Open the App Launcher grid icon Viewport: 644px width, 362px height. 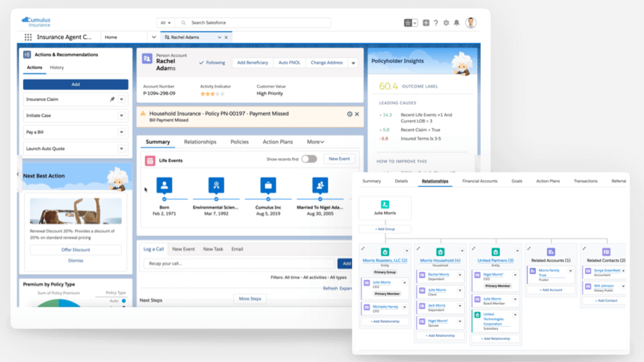click(28, 37)
